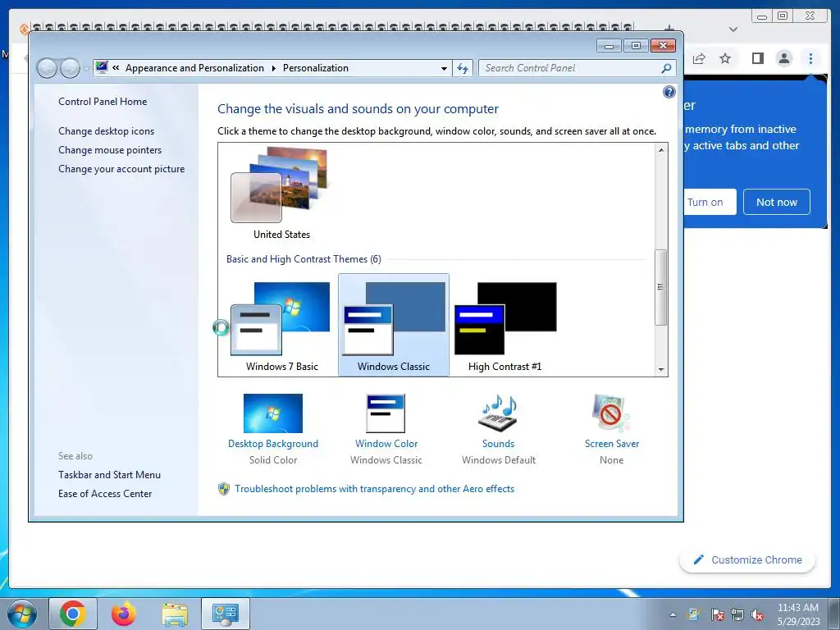
Task: Click the Action Center flag tray icon
Action: [717, 614]
